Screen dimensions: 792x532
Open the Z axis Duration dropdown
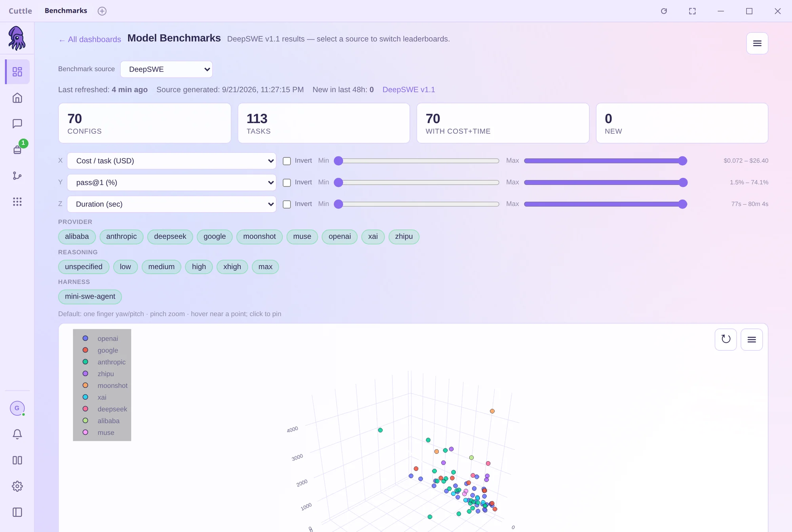pyautogui.click(x=171, y=204)
